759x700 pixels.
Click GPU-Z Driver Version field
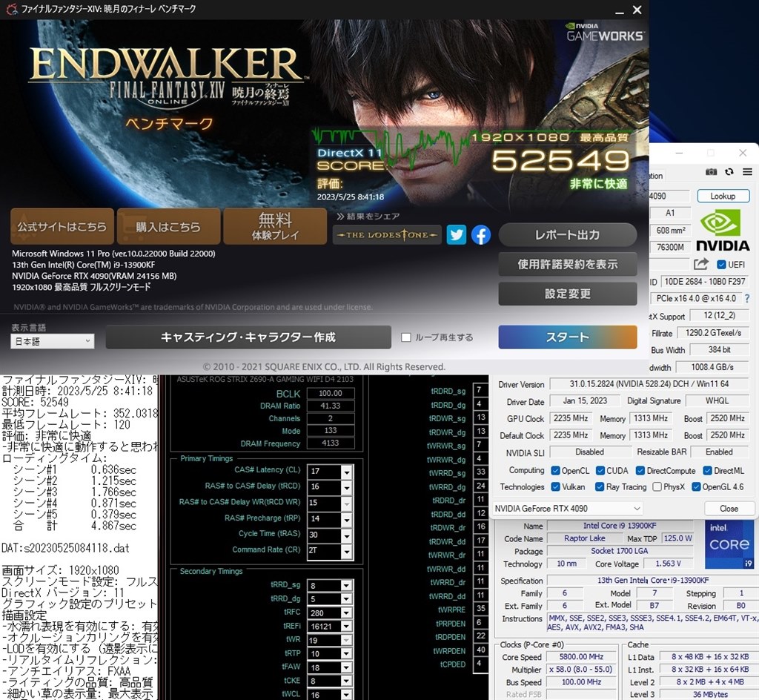pos(649,384)
